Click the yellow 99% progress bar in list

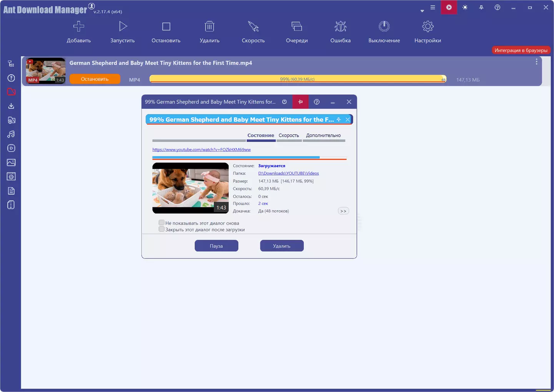coord(298,79)
